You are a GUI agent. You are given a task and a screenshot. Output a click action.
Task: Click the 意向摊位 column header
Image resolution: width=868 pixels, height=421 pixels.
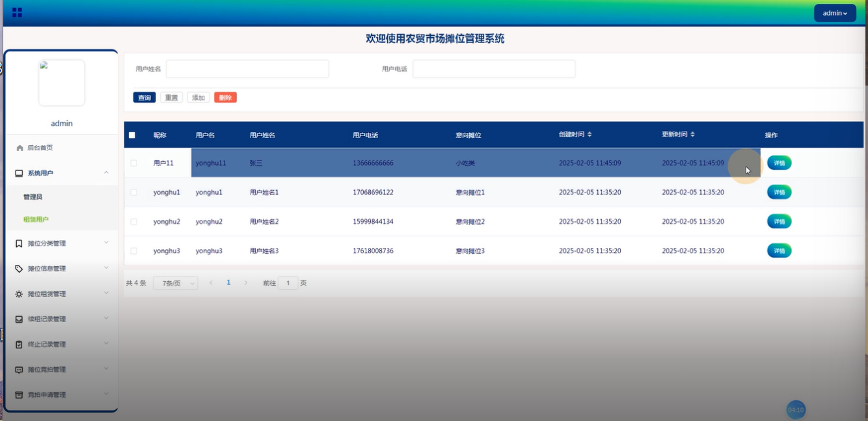[468, 135]
